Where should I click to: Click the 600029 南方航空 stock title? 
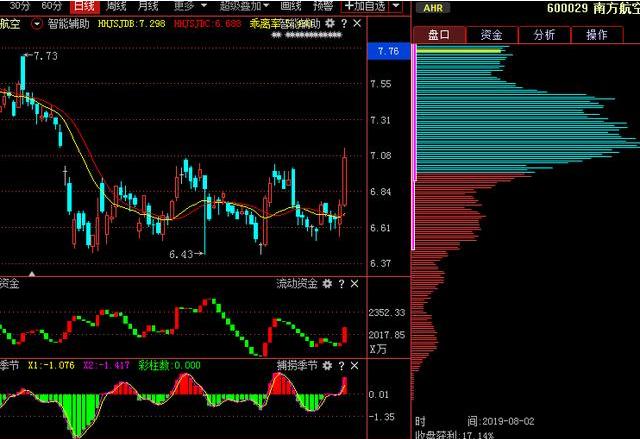593,8
